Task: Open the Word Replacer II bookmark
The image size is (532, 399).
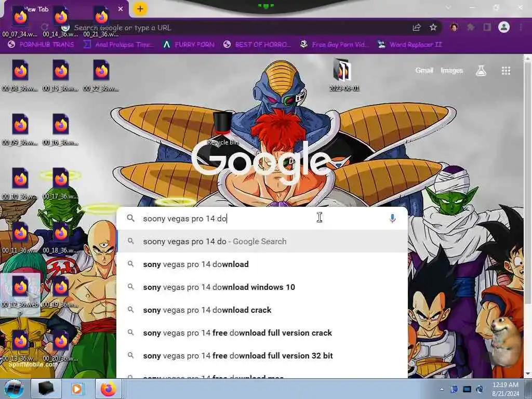Action: 410,45
